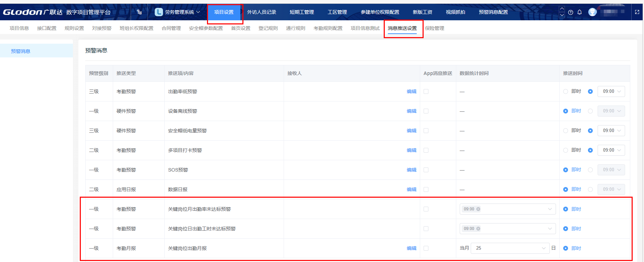Screen dimensions: 644x262
Task: Switch to the 合同管理 tab
Action: click(x=171, y=28)
